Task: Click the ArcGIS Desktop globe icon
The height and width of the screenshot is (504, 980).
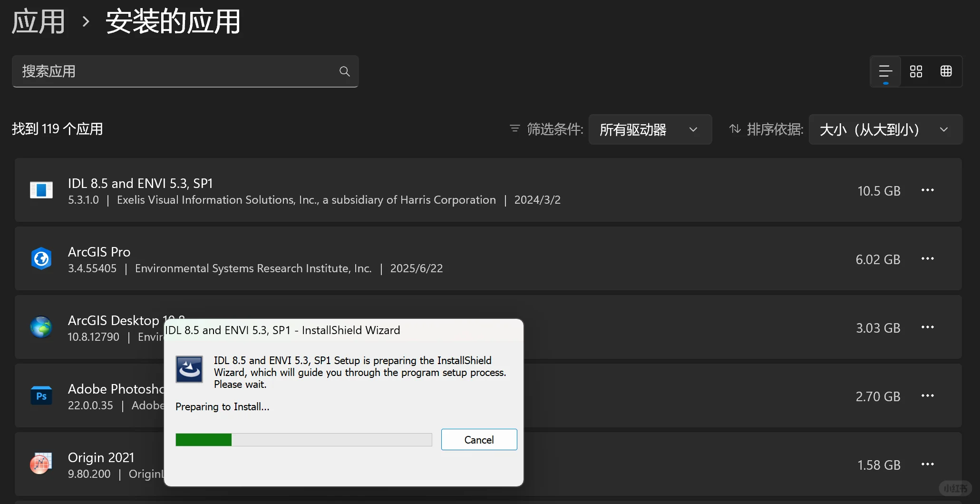Action: coord(41,327)
